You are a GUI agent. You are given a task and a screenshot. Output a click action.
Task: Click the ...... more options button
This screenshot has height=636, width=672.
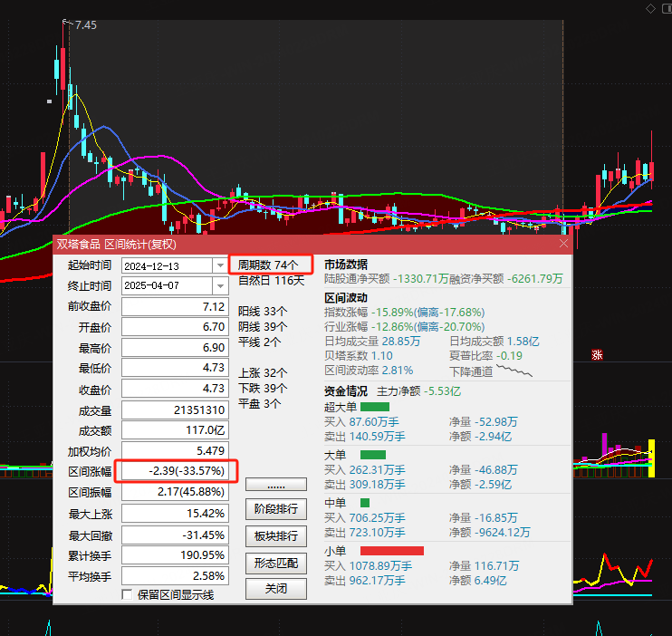[x=276, y=485]
